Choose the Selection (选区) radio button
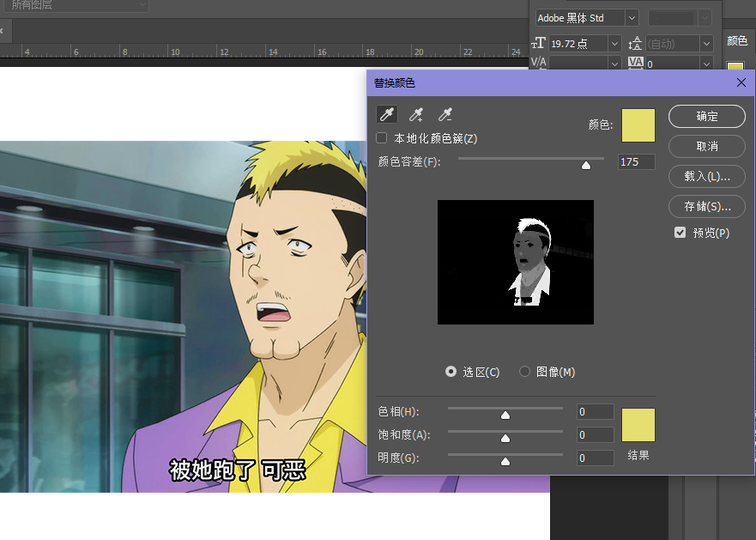The height and width of the screenshot is (540, 756). (x=451, y=372)
